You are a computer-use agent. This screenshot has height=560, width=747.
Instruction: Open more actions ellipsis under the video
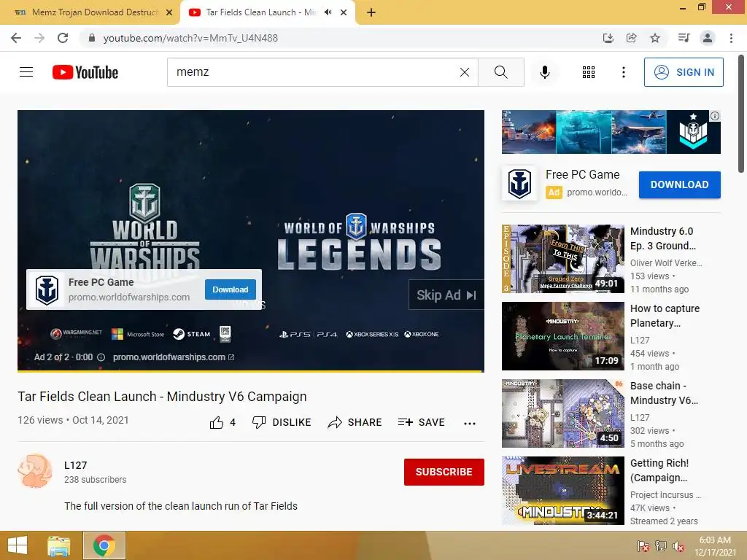[470, 424]
